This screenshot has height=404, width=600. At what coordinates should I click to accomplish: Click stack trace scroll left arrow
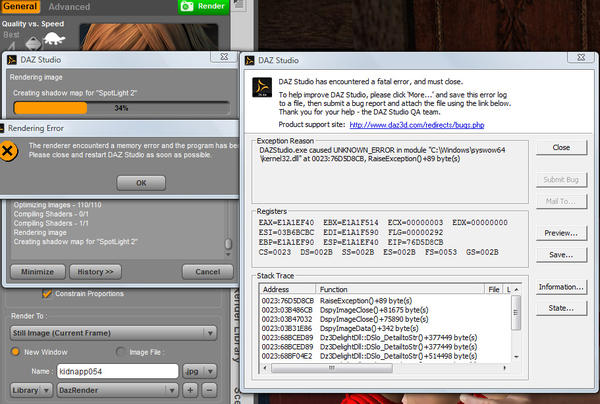[265, 368]
